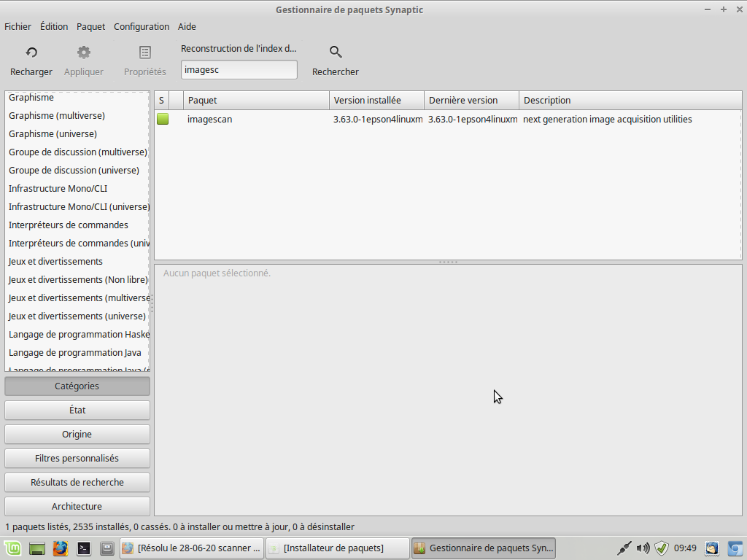The image size is (747, 560).
Task: Click the État filter button
Action: 77,411
